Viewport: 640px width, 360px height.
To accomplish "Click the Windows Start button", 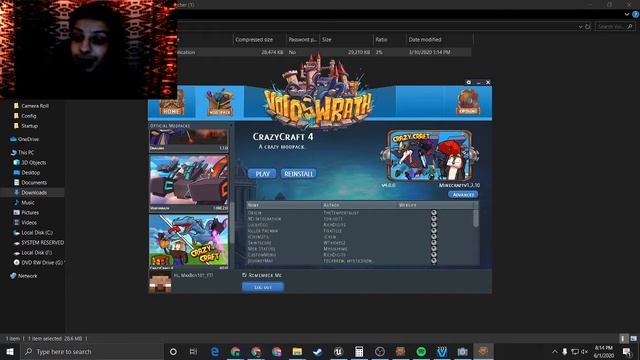I will [x=9, y=351].
